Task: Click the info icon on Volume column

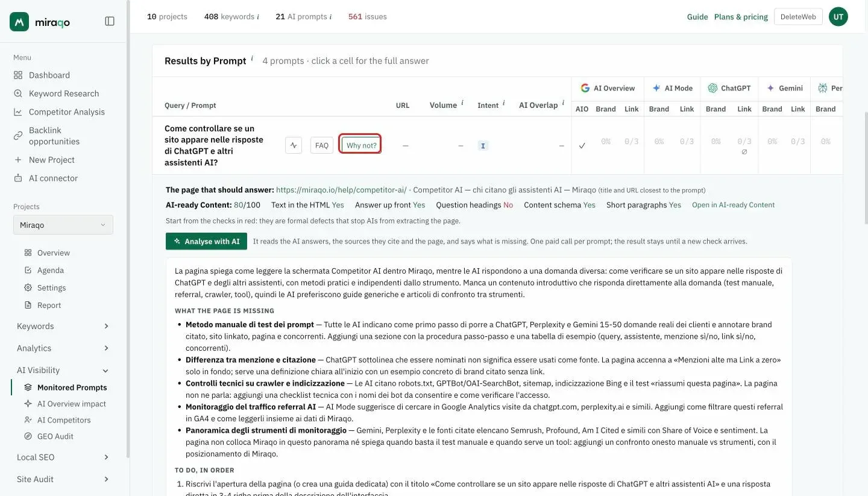Action: click(x=462, y=103)
